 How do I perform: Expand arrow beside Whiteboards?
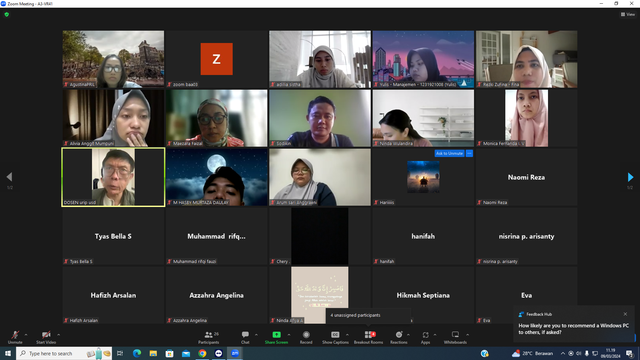pyautogui.click(x=468, y=335)
